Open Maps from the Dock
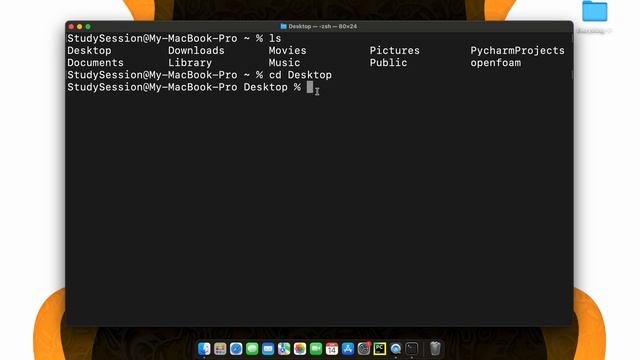Viewport: 640px width, 360px height. pos(284,349)
